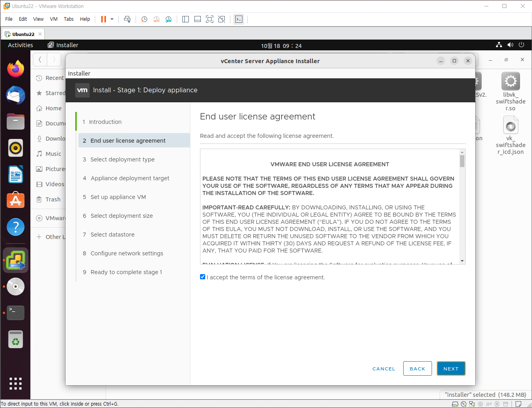The image size is (532, 408).
Task: Toggle the VMware library sidebar
Action: [186, 19]
